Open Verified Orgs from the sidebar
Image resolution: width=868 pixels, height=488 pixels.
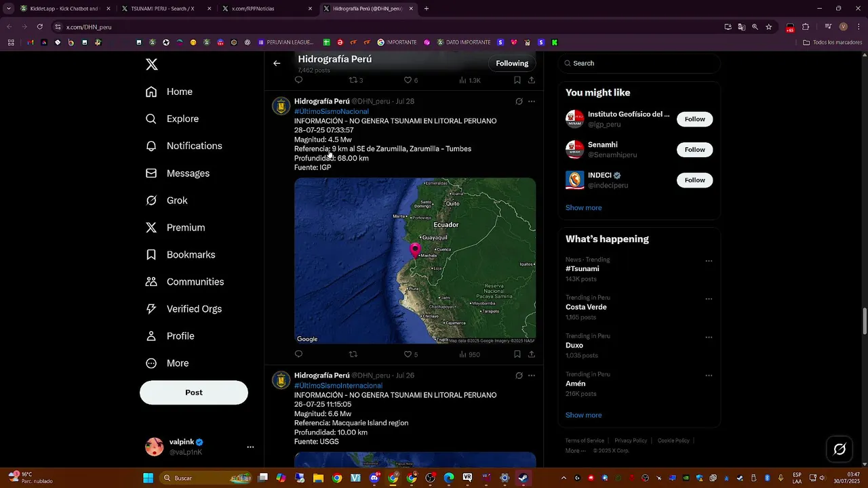point(184,309)
